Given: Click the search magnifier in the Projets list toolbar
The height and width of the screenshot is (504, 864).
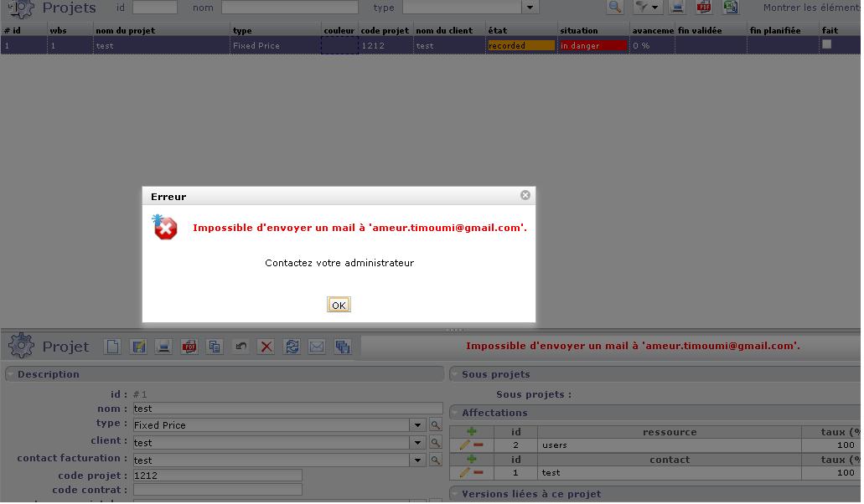Looking at the screenshot, I should point(615,8).
